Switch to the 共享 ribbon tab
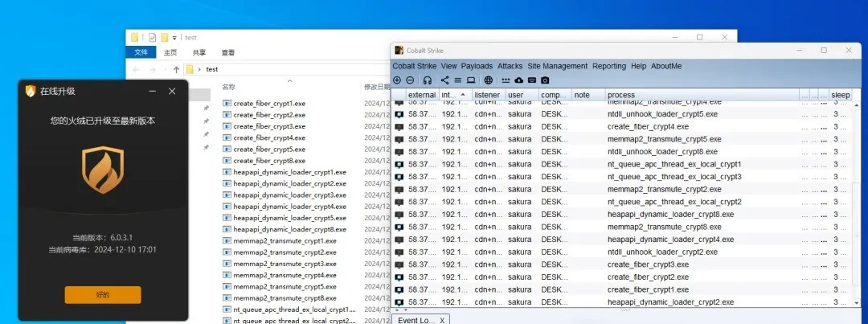868x324 pixels. click(199, 52)
